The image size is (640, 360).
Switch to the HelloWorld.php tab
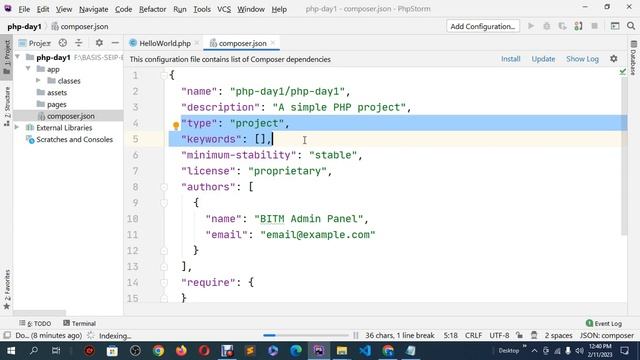pos(164,43)
